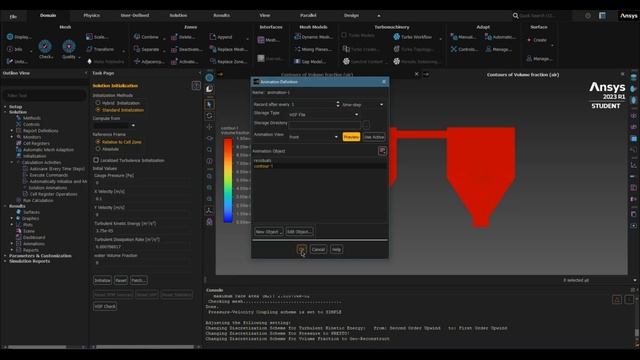Viewport: 640px width, 360px height.
Task: Open Manage under Adapt group
Action: click(498, 49)
